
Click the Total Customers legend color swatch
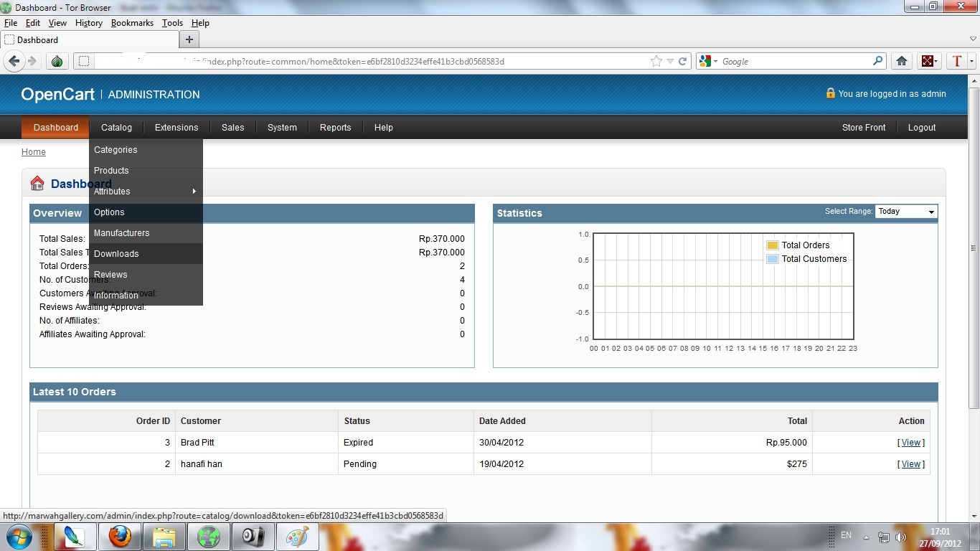click(x=772, y=259)
